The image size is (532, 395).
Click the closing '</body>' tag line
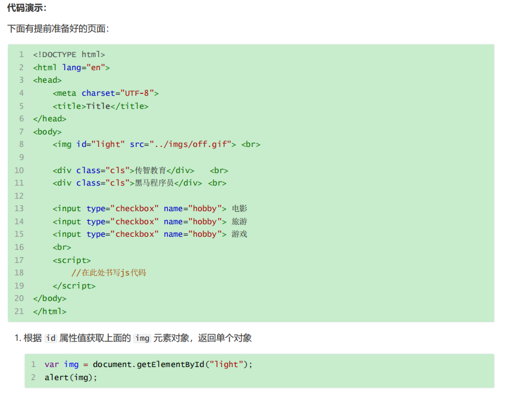(49, 299)
